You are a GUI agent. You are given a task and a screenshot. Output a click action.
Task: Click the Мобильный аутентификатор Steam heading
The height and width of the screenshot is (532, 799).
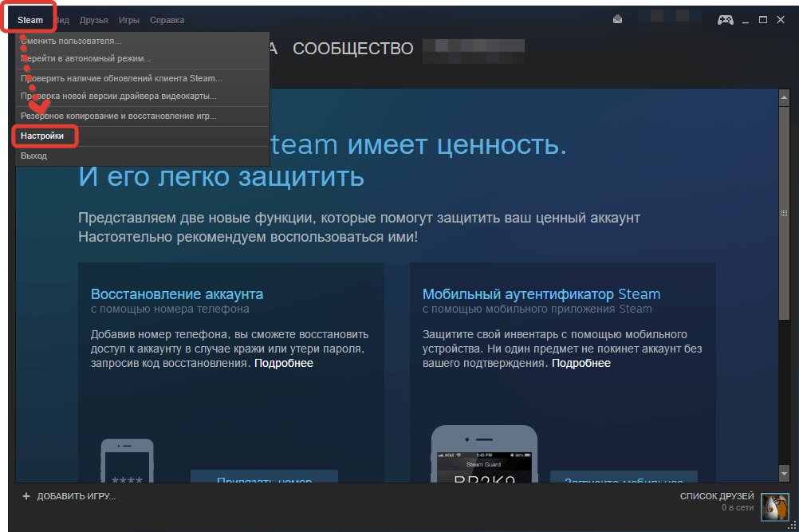click(x=541, y=294)
